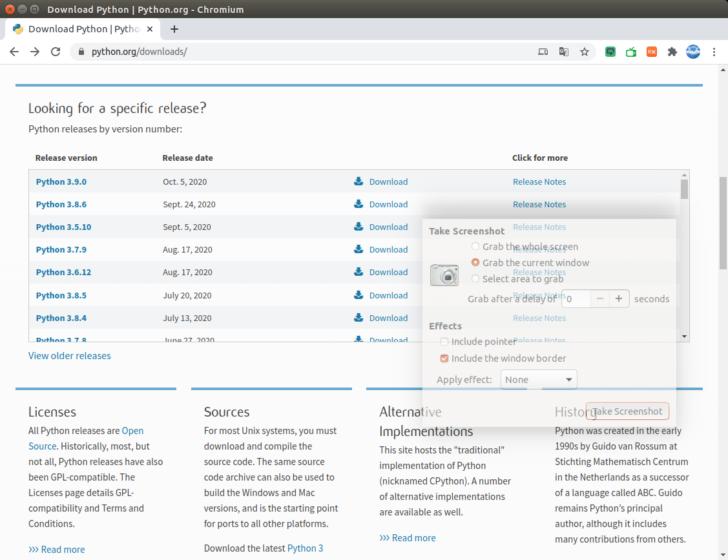Click Read more under Licenses
The height and width of the screenshot is (560, 728).
click(x=57, y=549)
